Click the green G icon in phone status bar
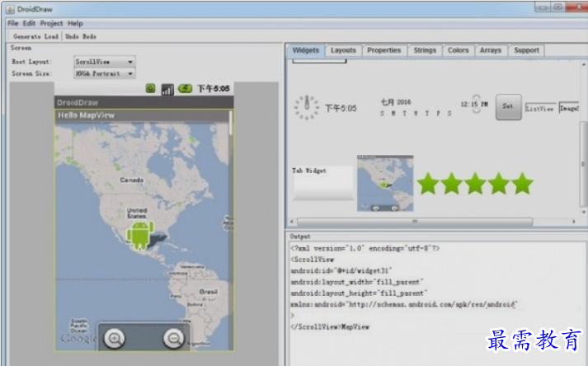This screenshot has width=588, height=366. tap(150, 88)
